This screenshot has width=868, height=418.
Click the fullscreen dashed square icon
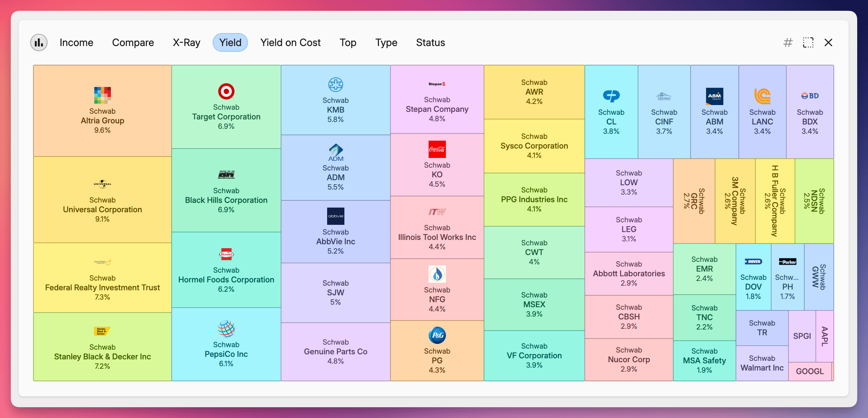808,43
